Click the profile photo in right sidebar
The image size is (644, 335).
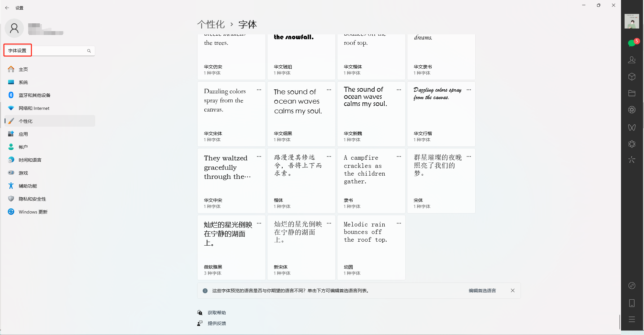click(x=632, y=21)
